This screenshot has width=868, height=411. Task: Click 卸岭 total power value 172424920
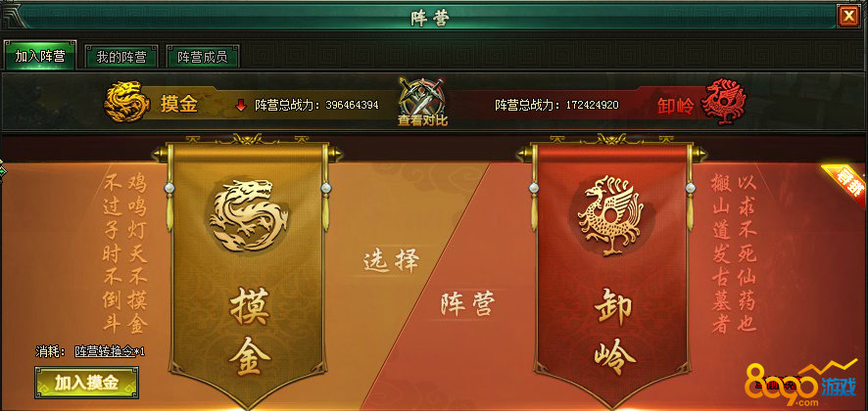592,105
